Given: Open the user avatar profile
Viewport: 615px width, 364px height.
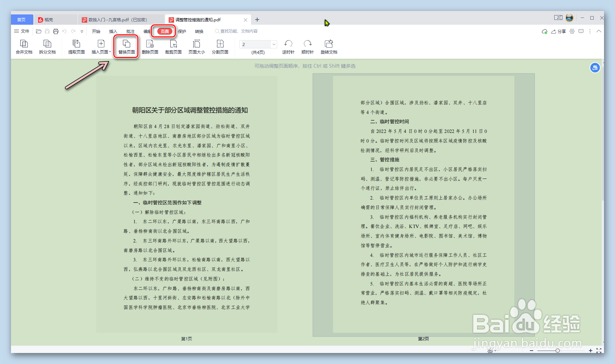Looking at the screenshot, I should pyautogui.click(x=570, y=18).
